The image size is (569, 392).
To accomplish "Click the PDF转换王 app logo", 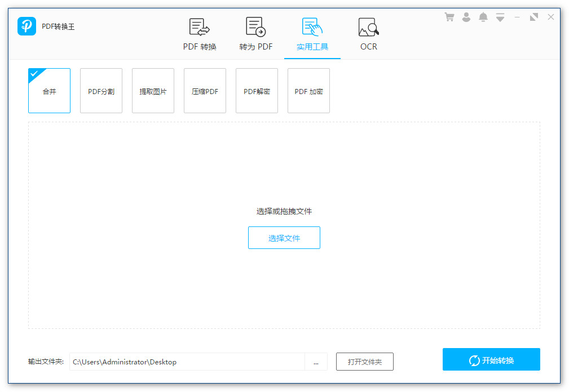I will click(27, 26).
